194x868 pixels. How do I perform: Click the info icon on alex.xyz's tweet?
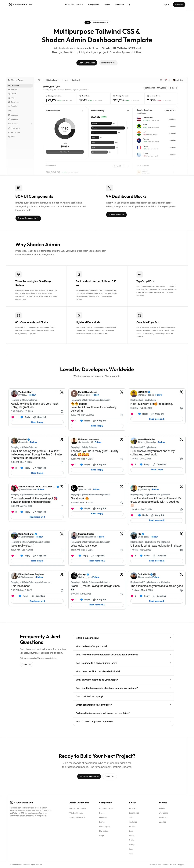(121, 594)
